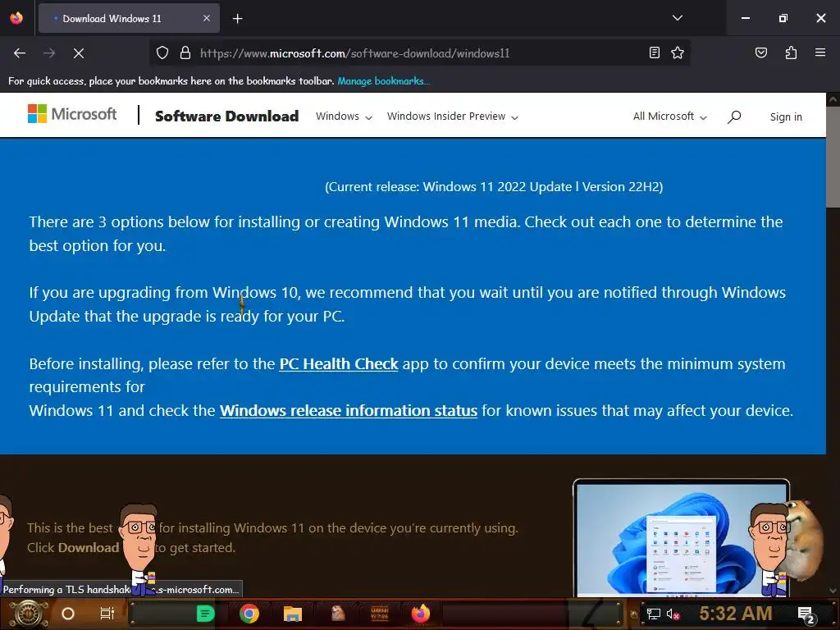Open the network status tray icon
Screen dimensions: 840x630
[x=653, y=614]
